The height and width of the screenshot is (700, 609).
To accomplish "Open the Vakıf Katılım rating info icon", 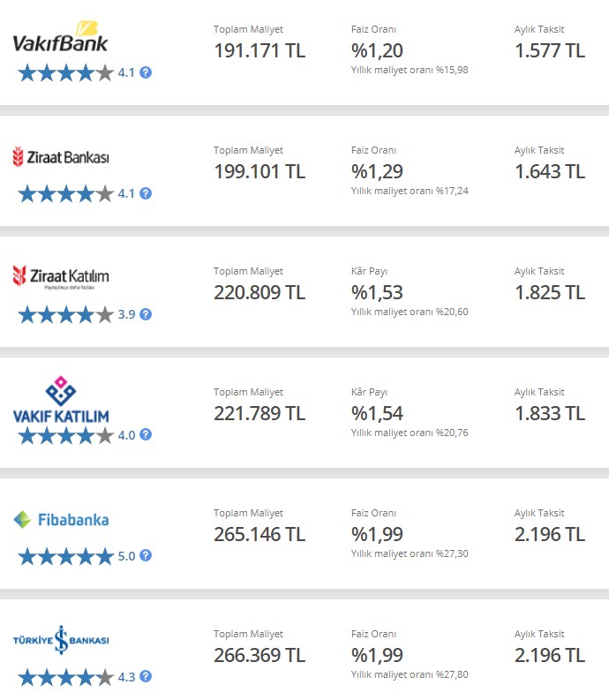I will point(146,434).
